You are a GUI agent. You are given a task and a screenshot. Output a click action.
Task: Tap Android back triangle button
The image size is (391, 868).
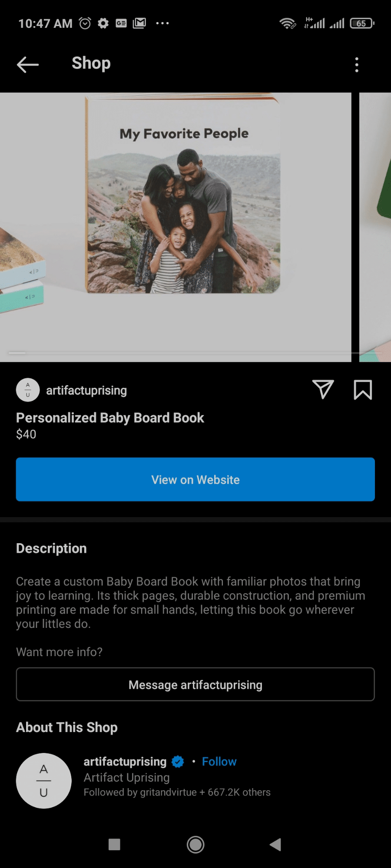tap(275, 845)
